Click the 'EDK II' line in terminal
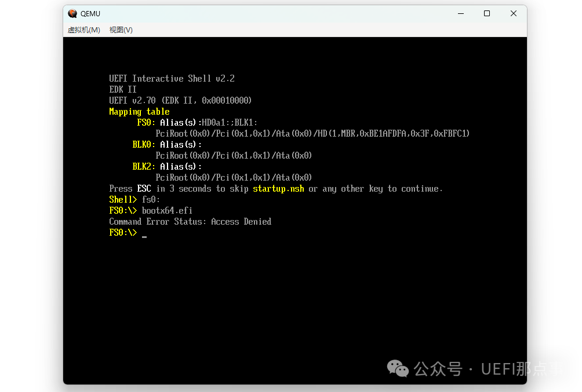Screen dimensions: 582x392 [x=123, y=90]
